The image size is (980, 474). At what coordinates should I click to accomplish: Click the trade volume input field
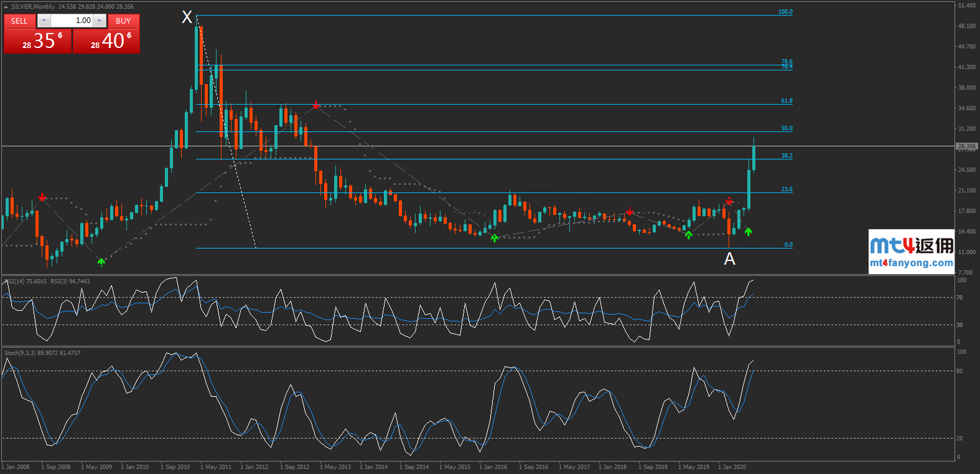pos(71,21)
